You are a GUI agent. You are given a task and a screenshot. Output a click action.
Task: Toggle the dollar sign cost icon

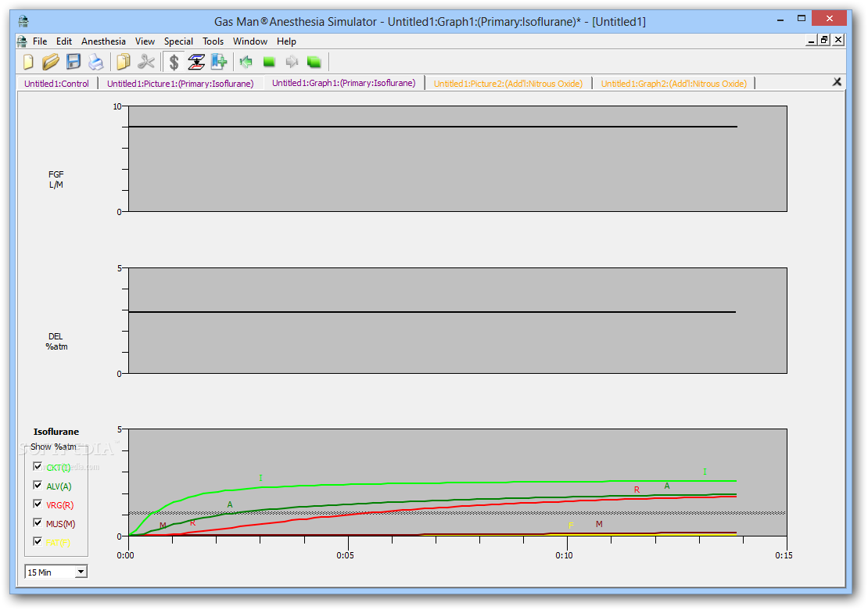click(x=174, y=62)
